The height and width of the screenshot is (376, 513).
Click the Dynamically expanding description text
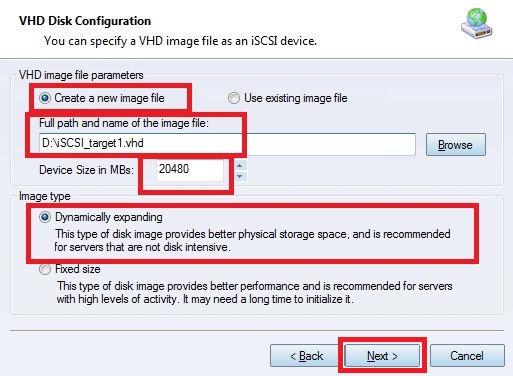(x=252, y=240)
